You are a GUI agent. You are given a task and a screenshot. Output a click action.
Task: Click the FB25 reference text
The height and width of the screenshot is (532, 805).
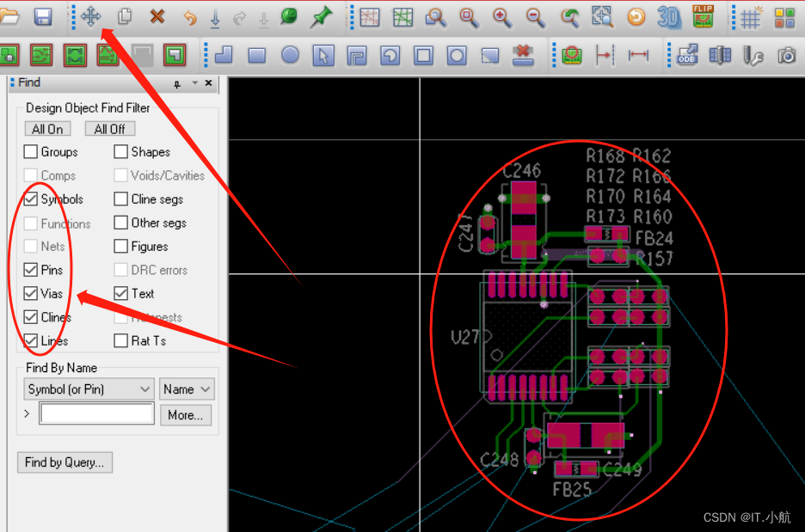pos(572,489)
